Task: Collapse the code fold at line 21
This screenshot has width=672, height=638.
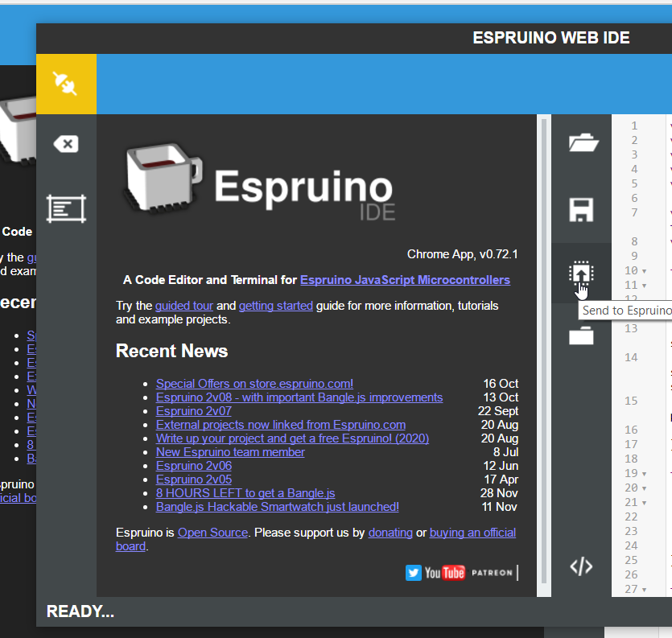Action: coord(644,503)
